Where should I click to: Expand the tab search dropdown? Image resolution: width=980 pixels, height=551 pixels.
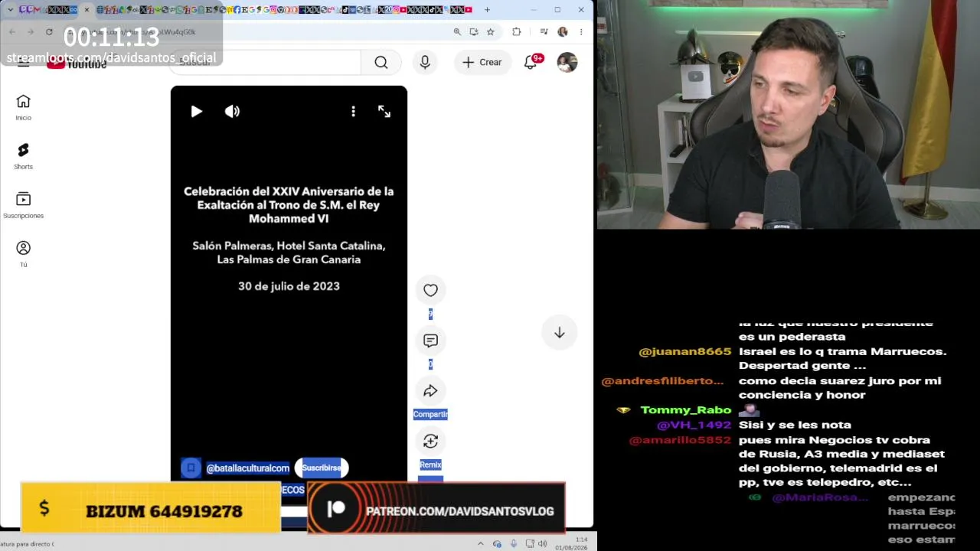click(x=10, y=10)
